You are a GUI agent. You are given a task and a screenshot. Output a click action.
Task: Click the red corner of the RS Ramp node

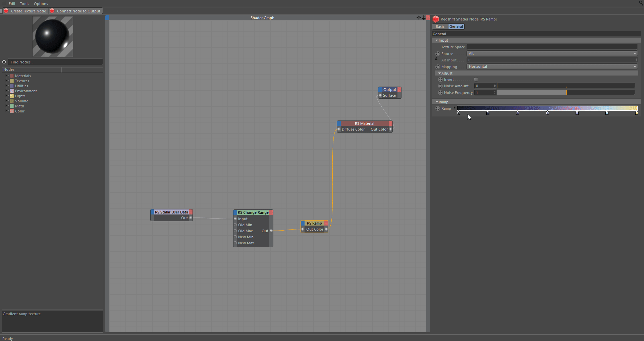pos(326,223)
